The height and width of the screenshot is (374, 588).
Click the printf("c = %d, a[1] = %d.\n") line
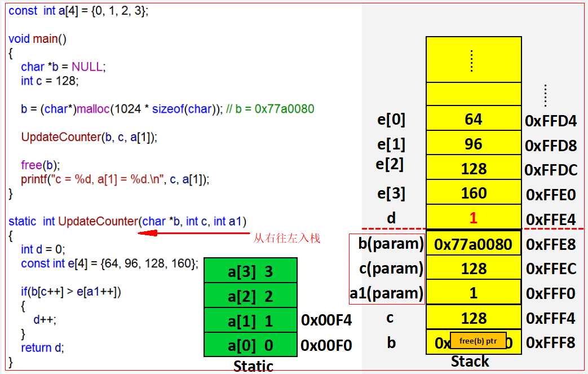coord(115,180)
